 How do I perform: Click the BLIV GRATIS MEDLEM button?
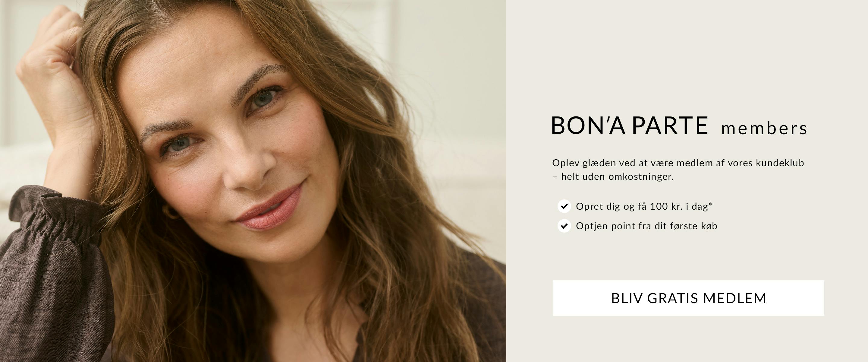coord(688,298)
